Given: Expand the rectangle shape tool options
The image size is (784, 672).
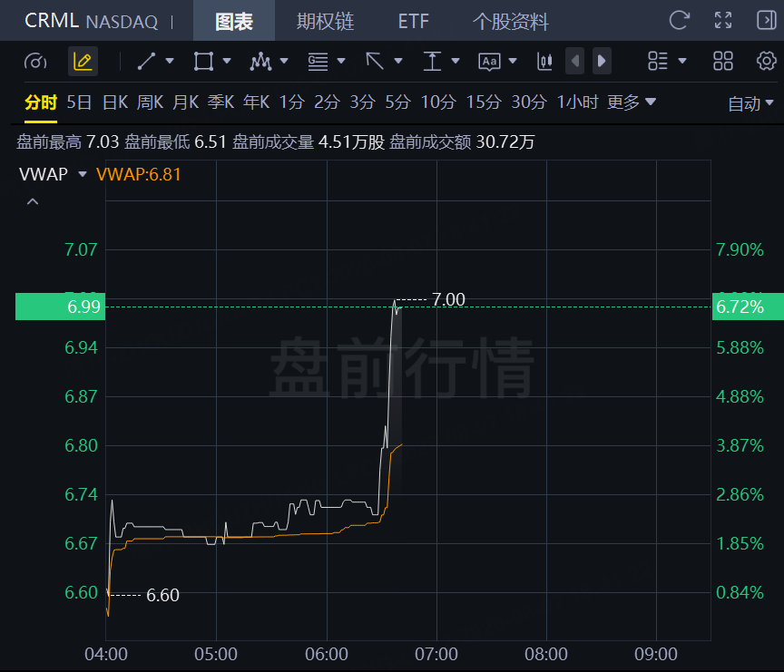Looking at the screenshot, I should pos(227,61).
